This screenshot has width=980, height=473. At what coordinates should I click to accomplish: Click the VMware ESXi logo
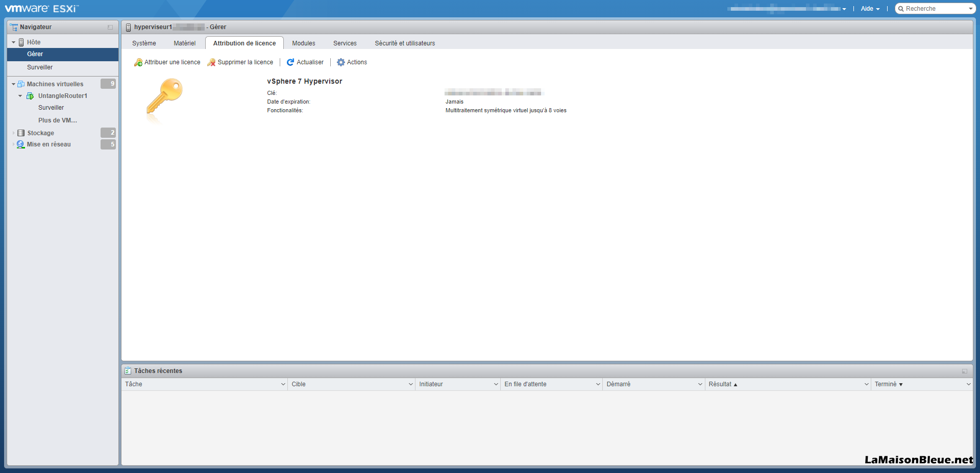click(42, 9)
